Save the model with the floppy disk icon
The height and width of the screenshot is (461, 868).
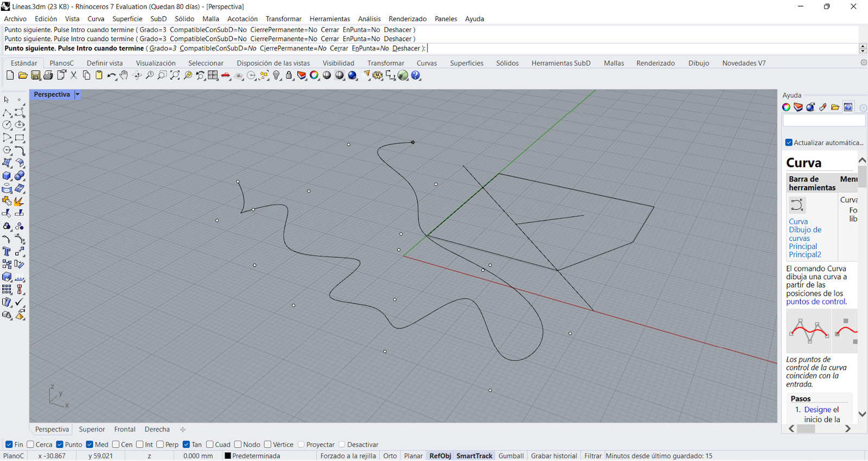pos(36,75)
